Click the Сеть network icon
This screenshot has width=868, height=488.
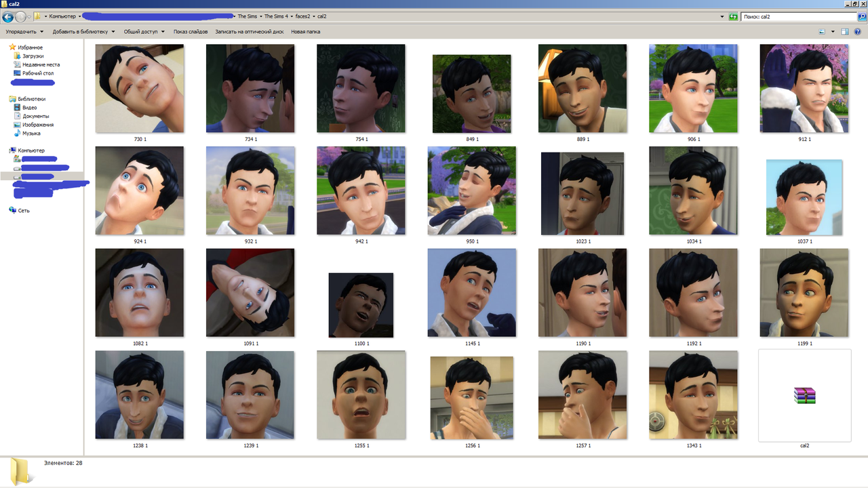pos(13,210)
